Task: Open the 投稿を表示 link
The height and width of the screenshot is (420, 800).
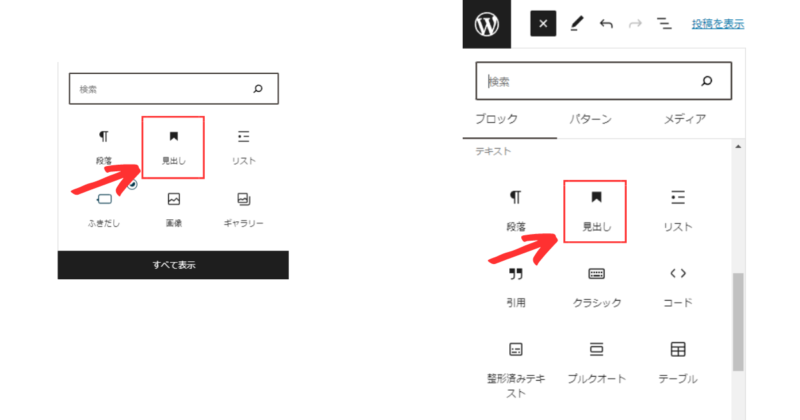Action: coord(718,23)
